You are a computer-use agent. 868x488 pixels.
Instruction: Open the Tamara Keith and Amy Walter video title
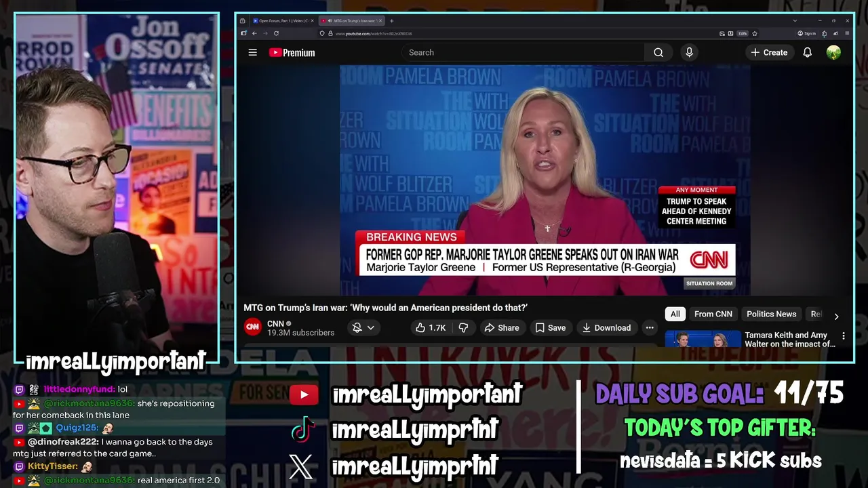[x=790, y=340]
